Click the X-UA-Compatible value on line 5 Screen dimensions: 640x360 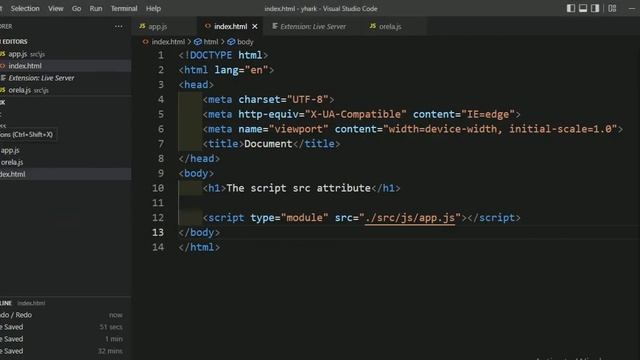click(x=356, y=115)
